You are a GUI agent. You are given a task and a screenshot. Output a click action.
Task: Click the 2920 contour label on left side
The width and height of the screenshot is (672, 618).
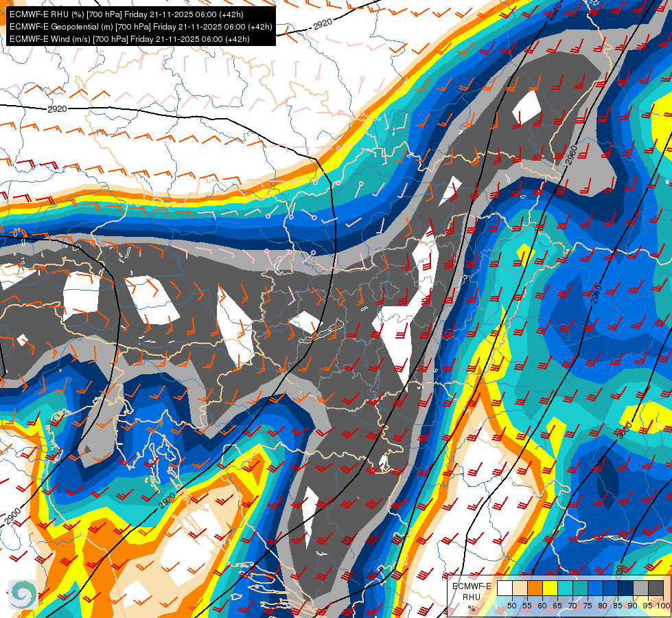(57, 109)
